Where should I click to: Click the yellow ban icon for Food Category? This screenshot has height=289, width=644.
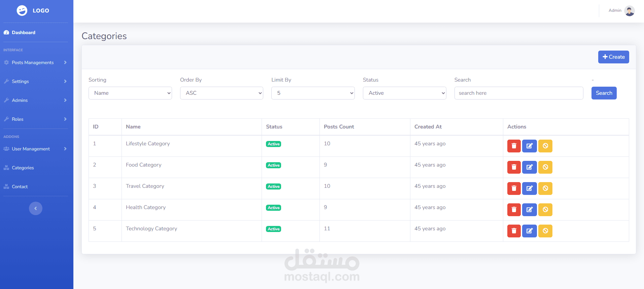pos(545,167)
